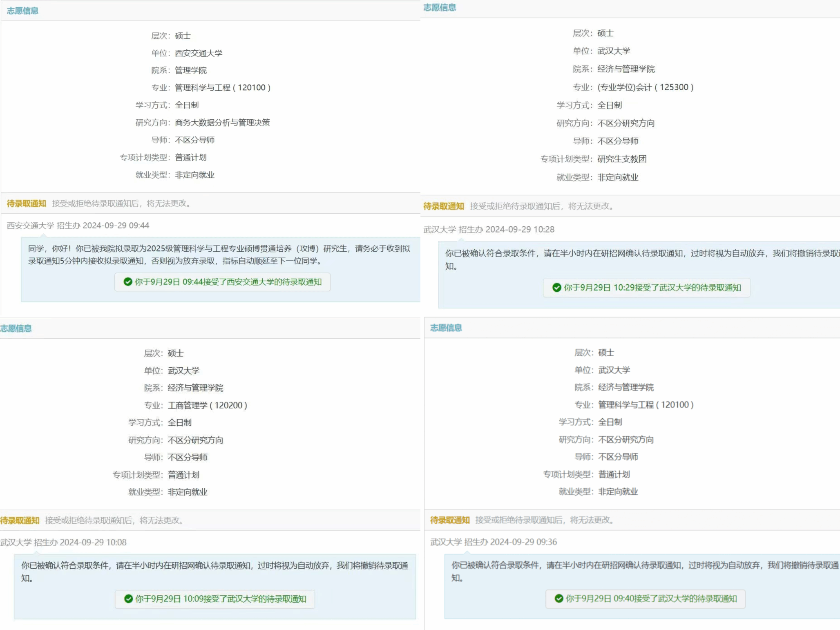Click 待录取通知 heading under 会计 major panel
The image size is (840, 630).
(444, 206)
